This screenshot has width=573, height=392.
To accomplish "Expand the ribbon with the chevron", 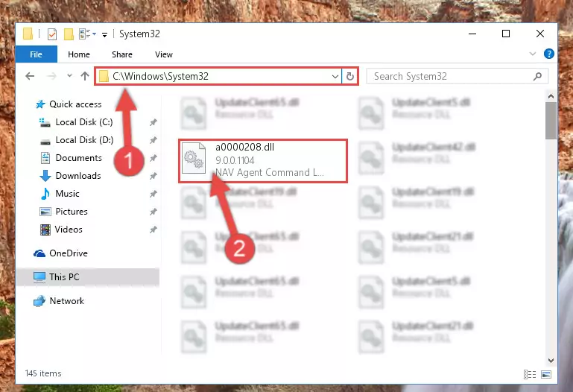I will click(x=533, y=54).
